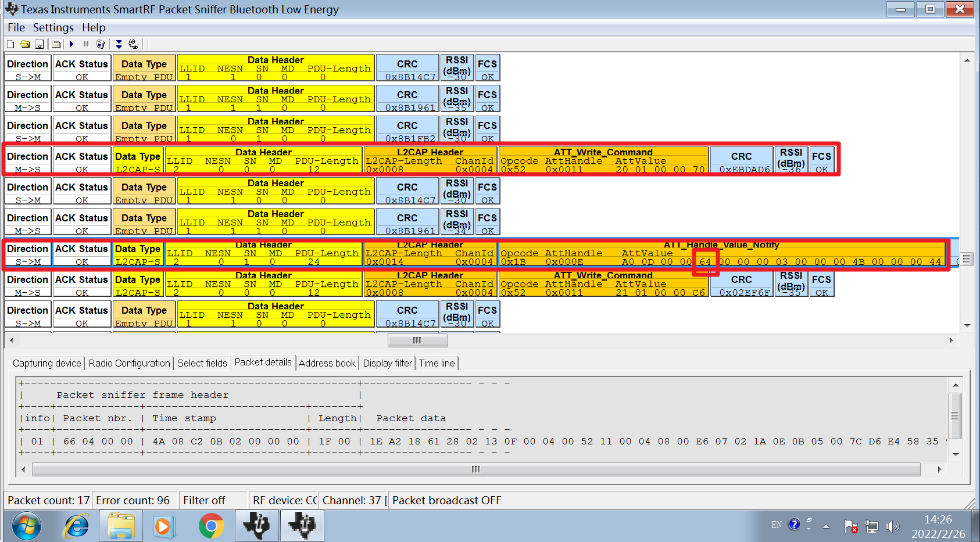Viewport: 980px width, 542px height.
Task: Click the EN language indicator in tray
Action: (x=777, y=525)
